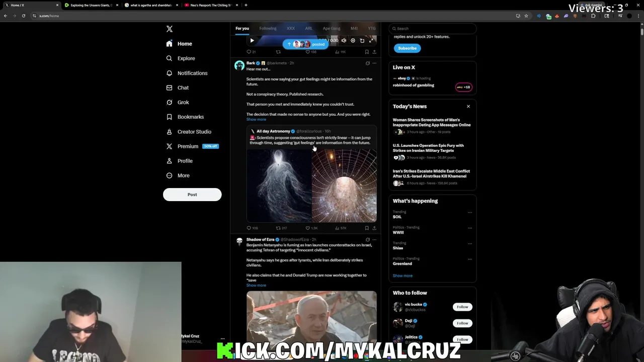Show more of Shadow of Ezra post
Viewport: 644px width, 362px height.
coord(256,285)
